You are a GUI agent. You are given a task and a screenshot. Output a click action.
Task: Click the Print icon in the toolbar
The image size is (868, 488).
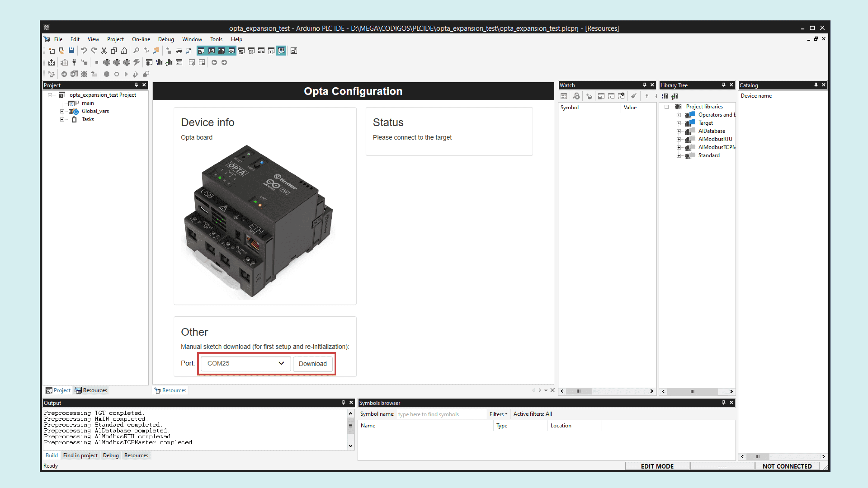179,51
